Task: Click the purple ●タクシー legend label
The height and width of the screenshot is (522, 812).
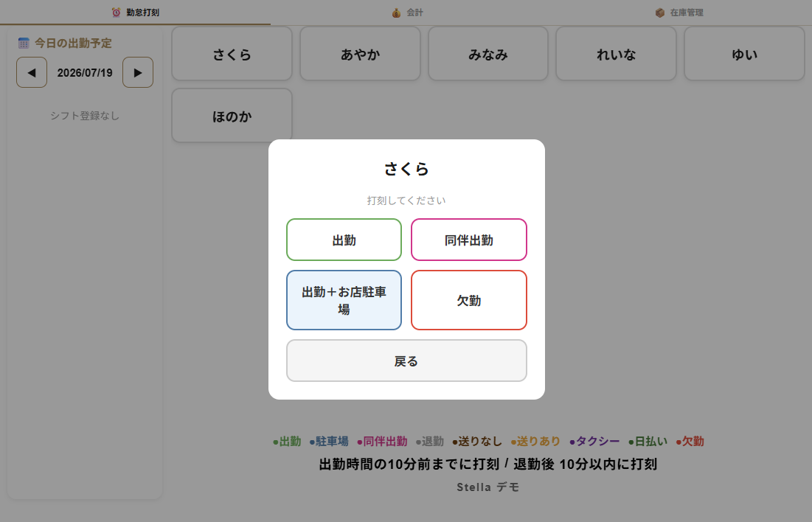Action: 594,441
